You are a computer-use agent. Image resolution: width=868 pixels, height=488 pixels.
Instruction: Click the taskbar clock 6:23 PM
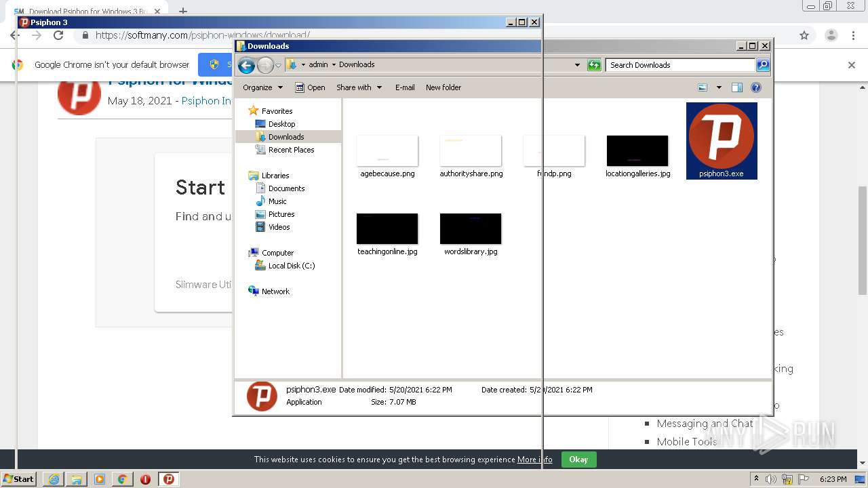833,479
